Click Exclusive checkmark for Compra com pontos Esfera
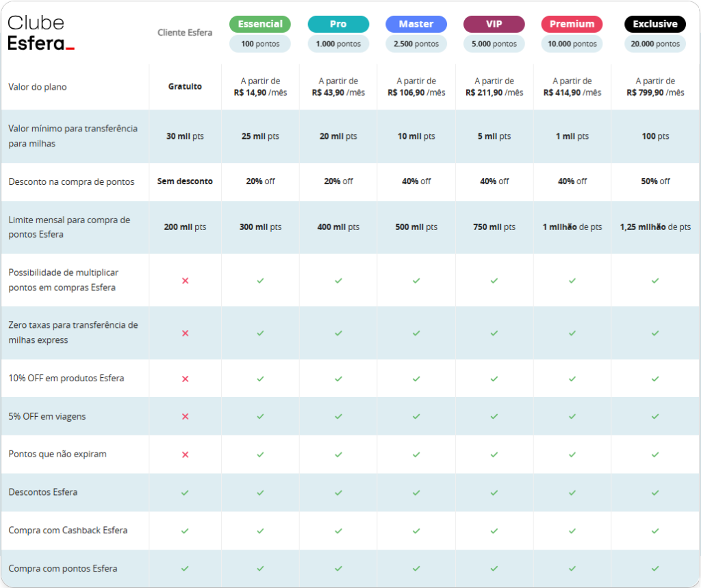This screenshot has width=701, height=588. (655, 568)
